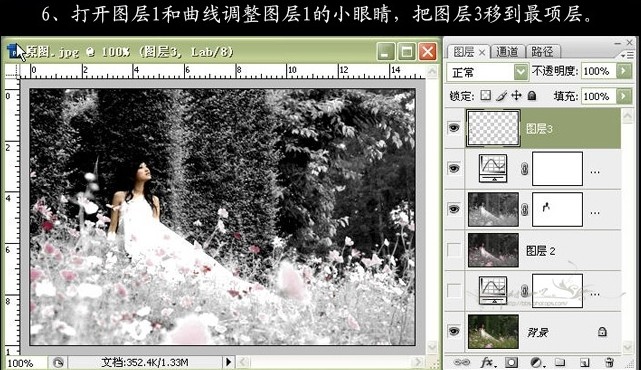Toggle lock position cross-arrow icon
Image resolution: width=641 pixels, height=370 pixels.
click(516, 96)
